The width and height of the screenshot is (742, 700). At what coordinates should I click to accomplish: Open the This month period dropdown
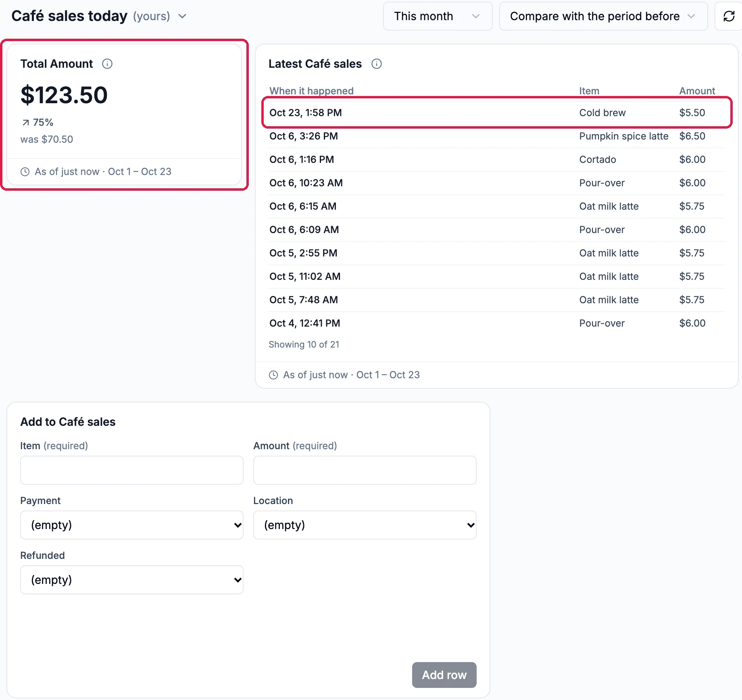pyautogui.click(x=438, y=16)
